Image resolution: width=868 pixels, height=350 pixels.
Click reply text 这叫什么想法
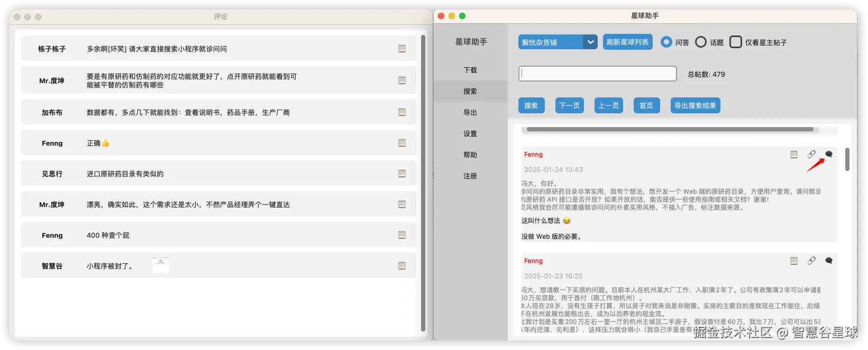[x=541, y=220]
